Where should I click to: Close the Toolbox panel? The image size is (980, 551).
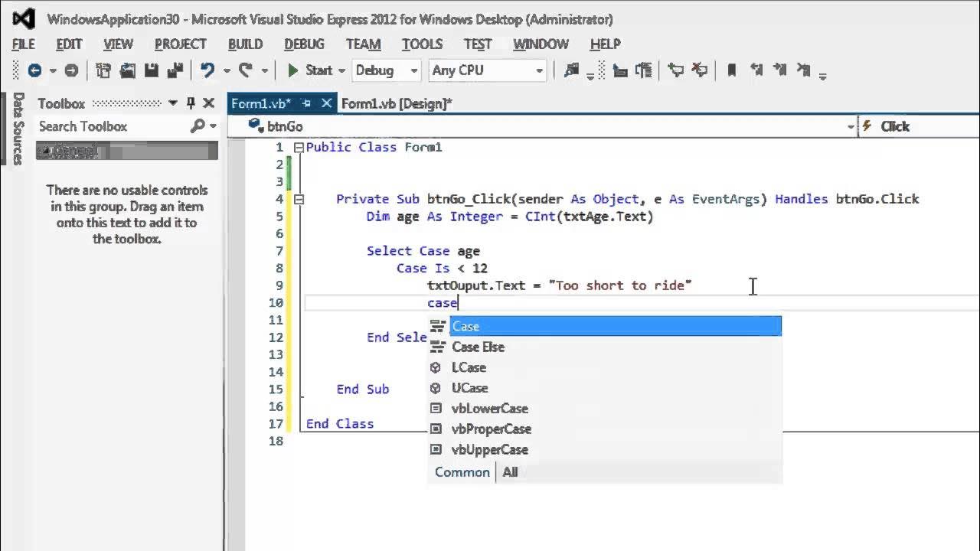pyautogui.click(x=208, y=103)
